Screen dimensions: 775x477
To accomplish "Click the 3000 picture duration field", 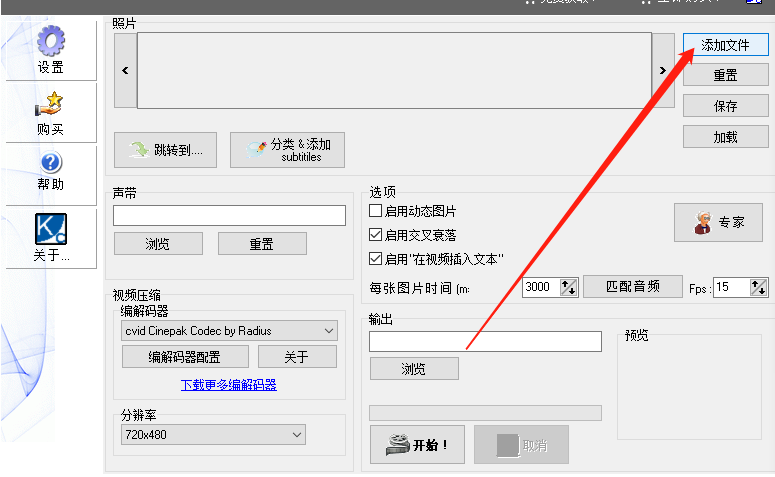I will (541, 287).
